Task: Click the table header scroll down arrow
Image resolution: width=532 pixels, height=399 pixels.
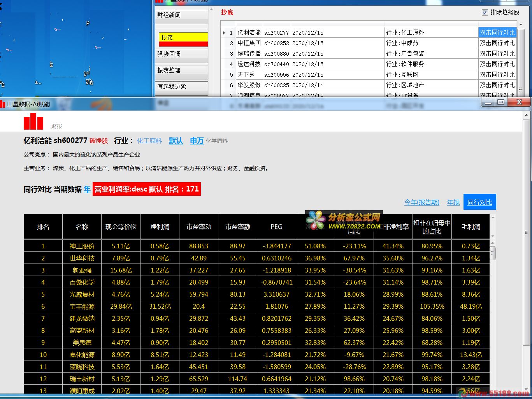Action: click(x=493, y=236)
